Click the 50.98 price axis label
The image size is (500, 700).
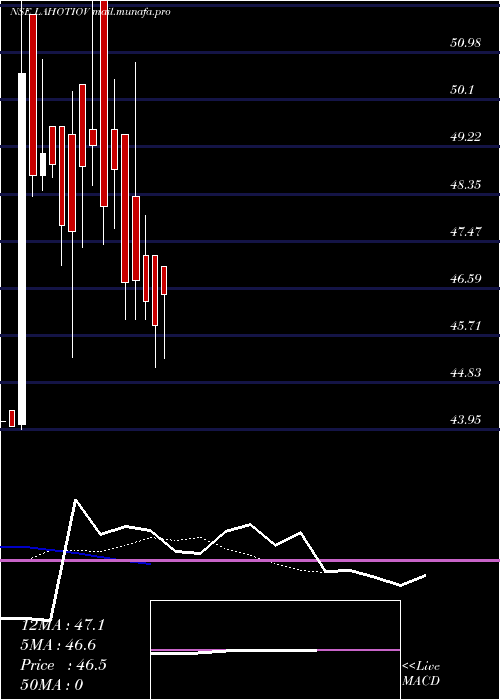click(466, 43)
